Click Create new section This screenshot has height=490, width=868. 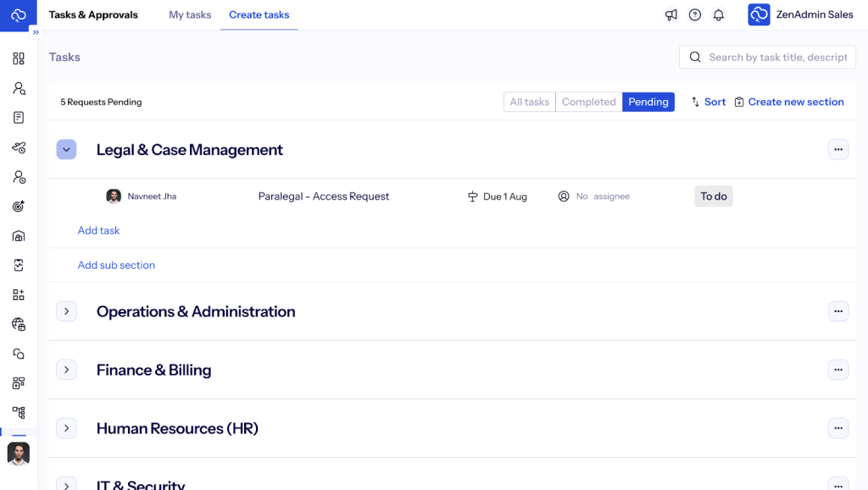pos(788,102)
